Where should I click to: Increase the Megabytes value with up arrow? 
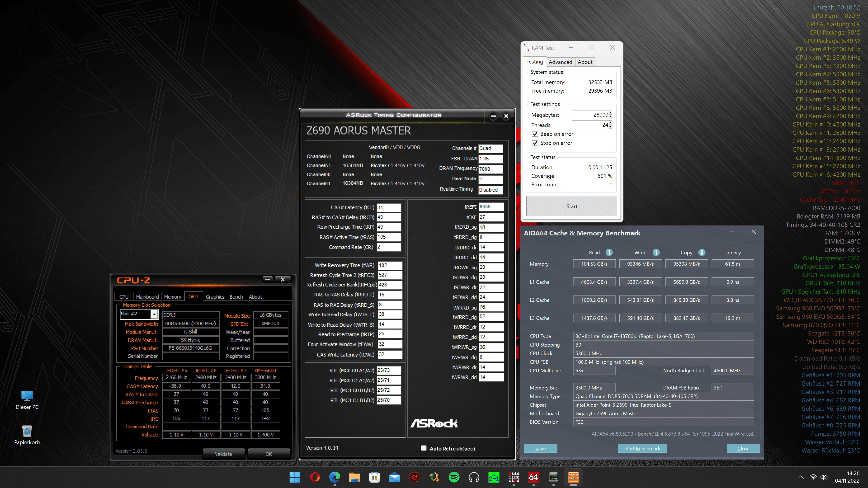610,113
